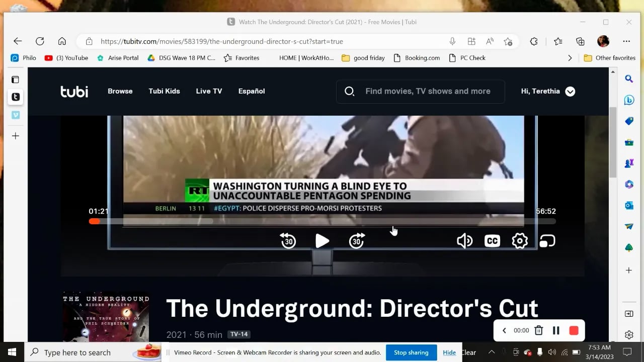Stop recording with red square button
644x362 pixels.
[574, 330]
